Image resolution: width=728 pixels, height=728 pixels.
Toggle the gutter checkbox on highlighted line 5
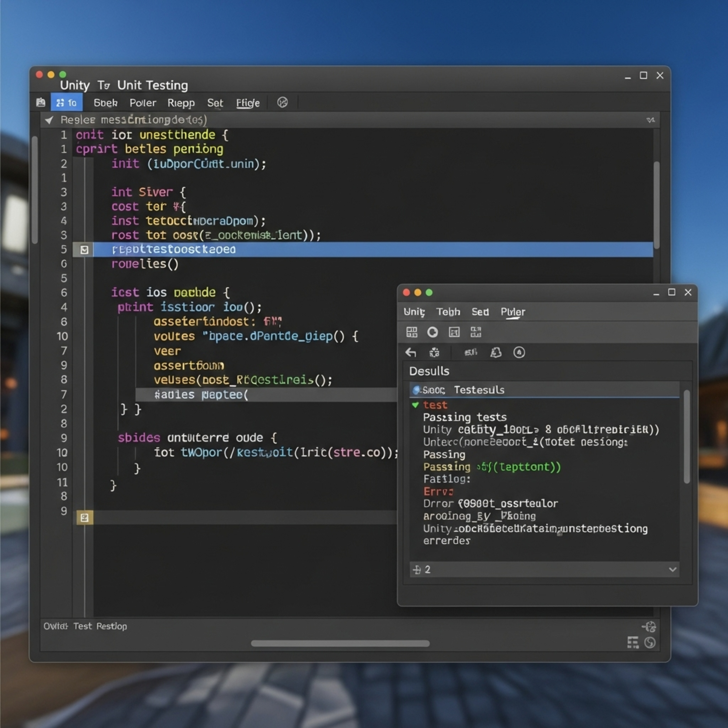tap(84, 249)
